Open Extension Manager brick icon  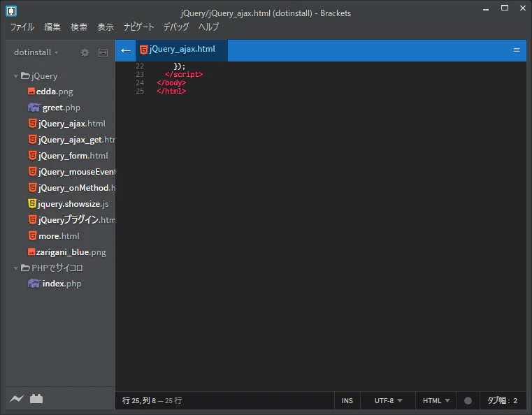click(x=36, y=399)
